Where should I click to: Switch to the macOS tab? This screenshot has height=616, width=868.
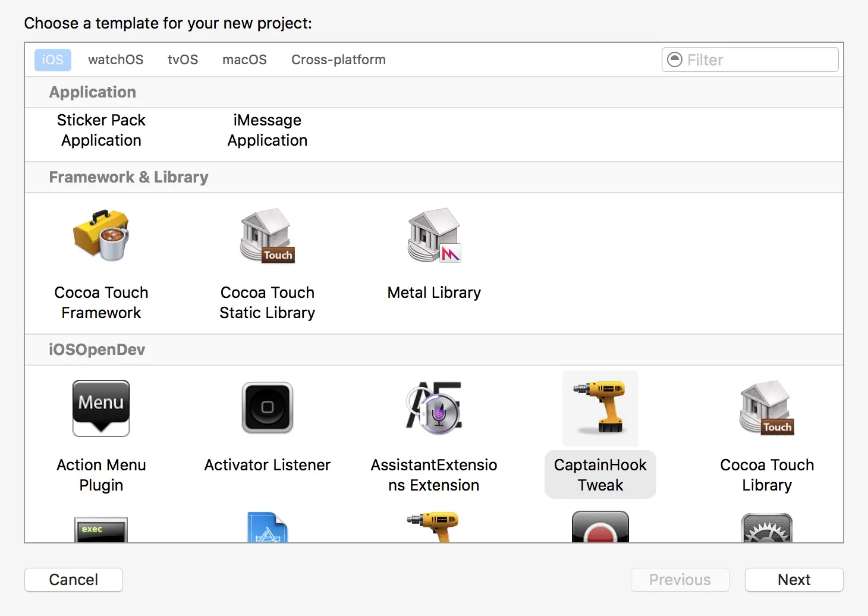click(x=244, y=59)
